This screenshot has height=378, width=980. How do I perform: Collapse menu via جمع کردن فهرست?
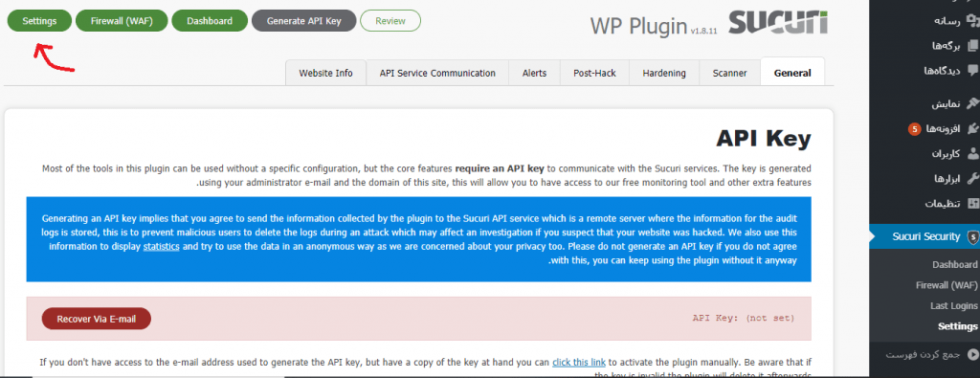pyautogui.click(x=923, y=355)
